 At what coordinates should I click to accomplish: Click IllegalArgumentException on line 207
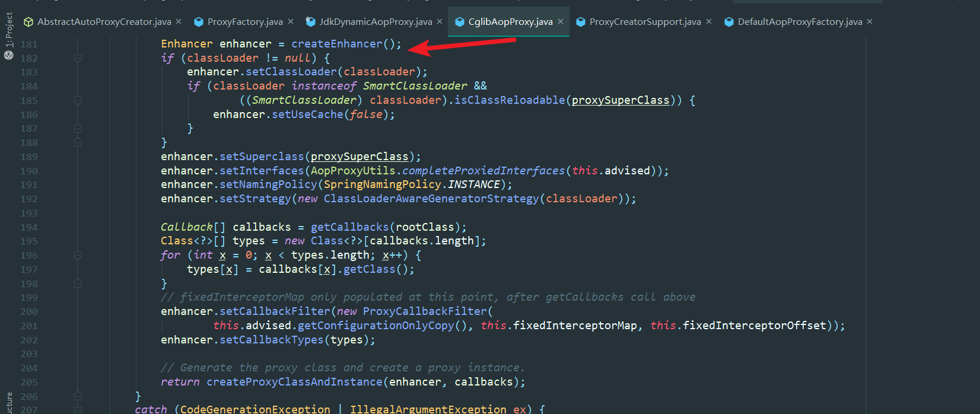(428, 409)
